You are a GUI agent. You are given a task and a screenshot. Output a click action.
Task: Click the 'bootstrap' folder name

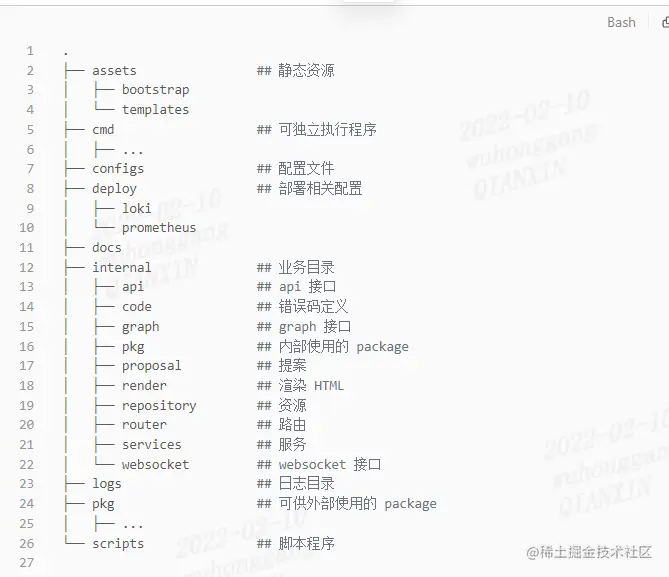(x=155, y=90)
